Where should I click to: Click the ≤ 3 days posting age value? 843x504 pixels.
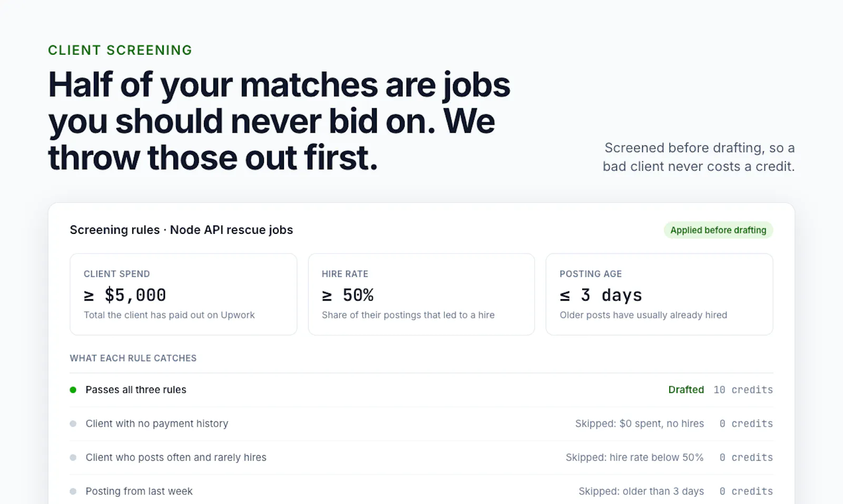(601, 295)
